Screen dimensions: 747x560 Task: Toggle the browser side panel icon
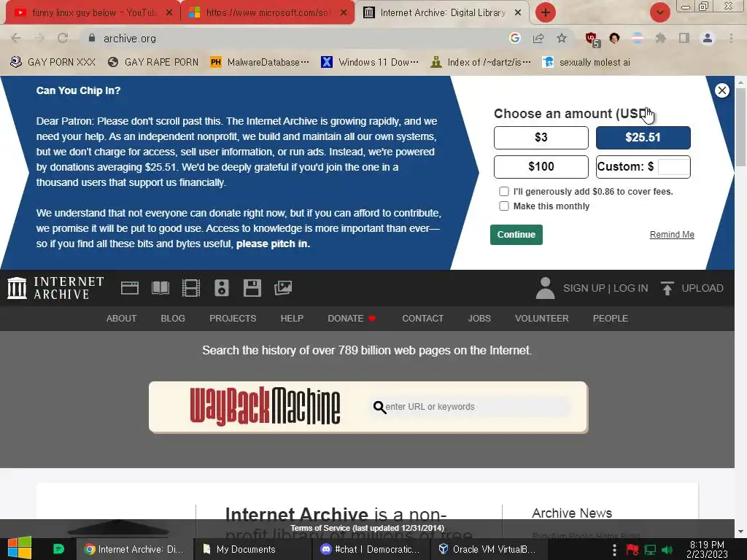[x=684, y=38]
